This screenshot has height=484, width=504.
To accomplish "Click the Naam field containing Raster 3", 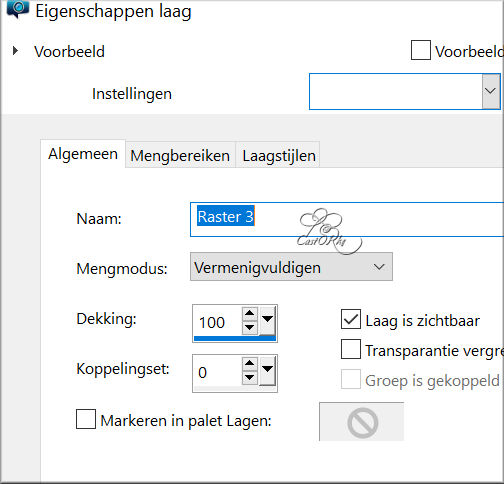I will pyautogui.click(x=347, y=219).
